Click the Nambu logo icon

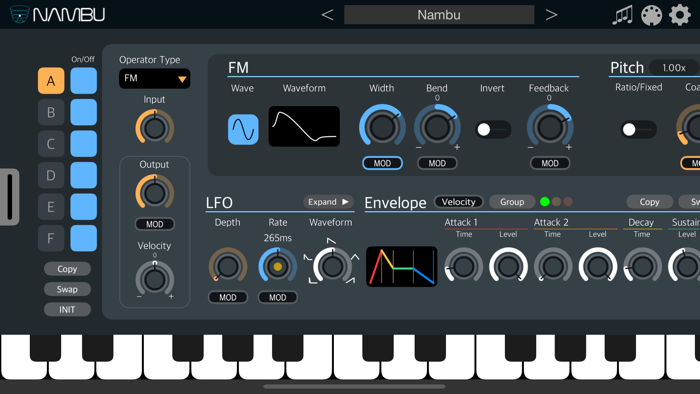click(20, 14)
